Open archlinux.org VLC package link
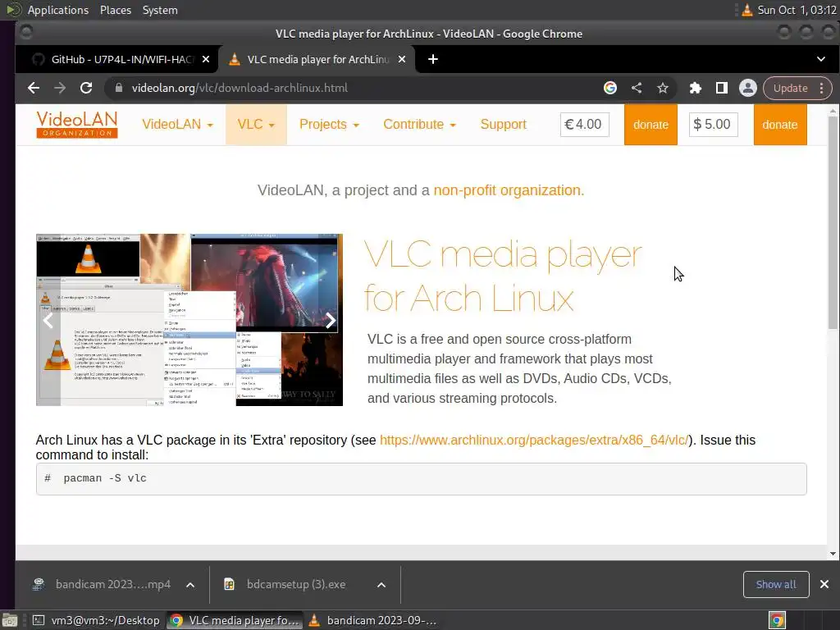This screenshot has height=630, width=840. (x=533, y=440)
